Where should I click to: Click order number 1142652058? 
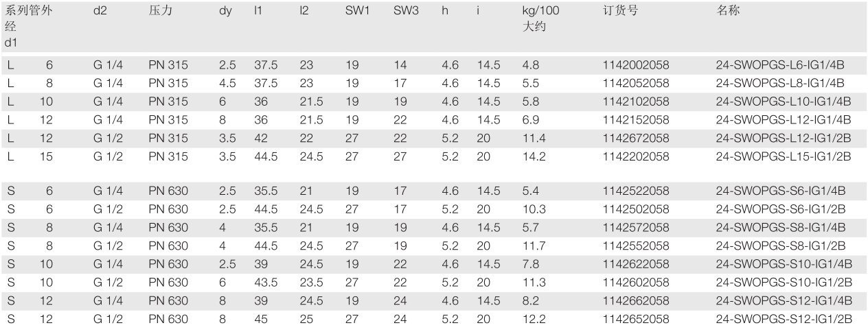635,319
